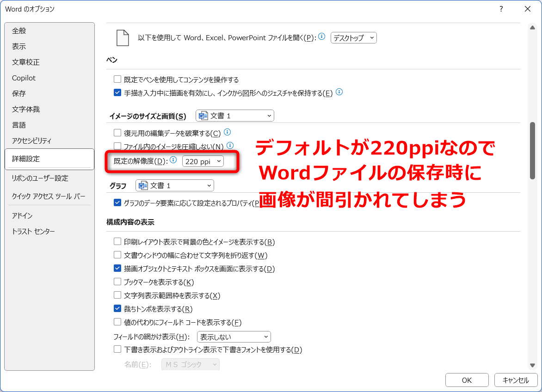
Task: Switch to トラスト センター category
Action: (33, 231)
